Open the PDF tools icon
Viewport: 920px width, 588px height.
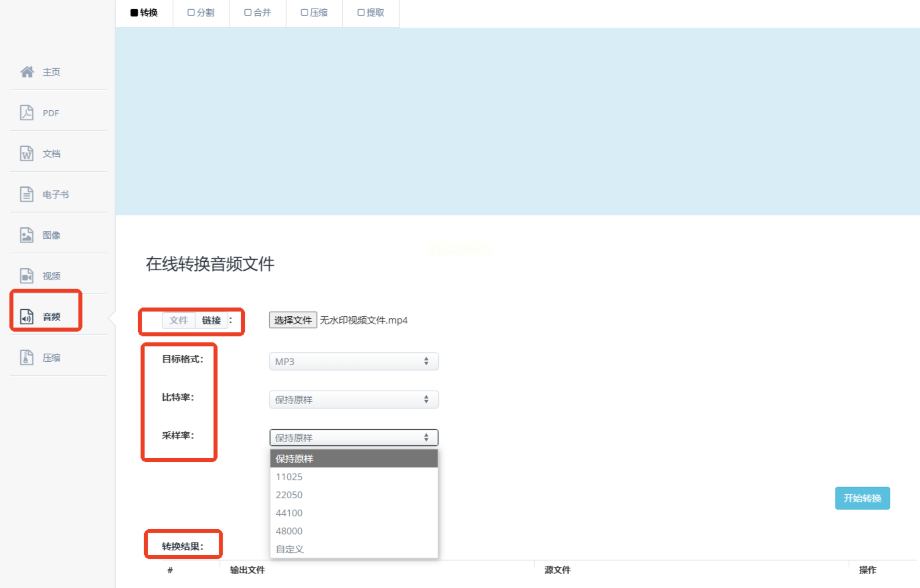click(26, 113)
